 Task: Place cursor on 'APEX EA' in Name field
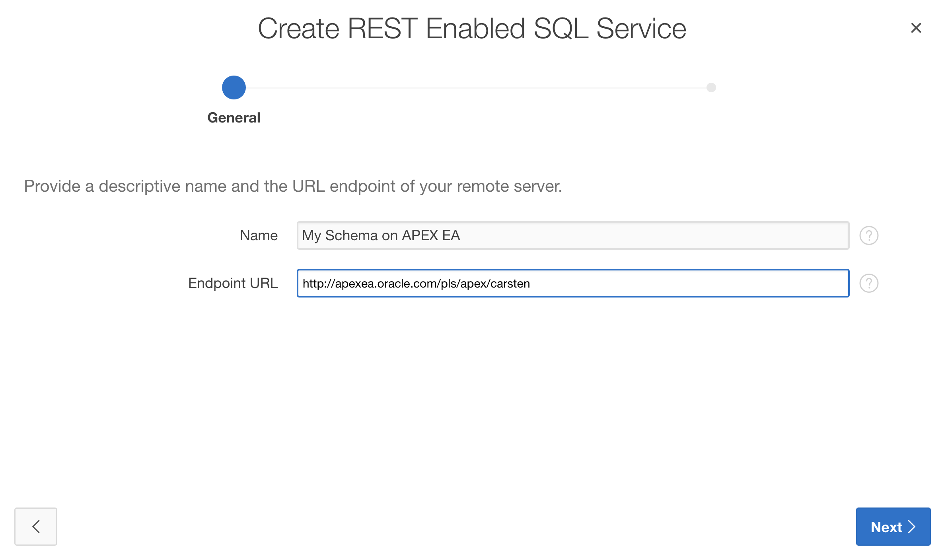coord(431,235)
